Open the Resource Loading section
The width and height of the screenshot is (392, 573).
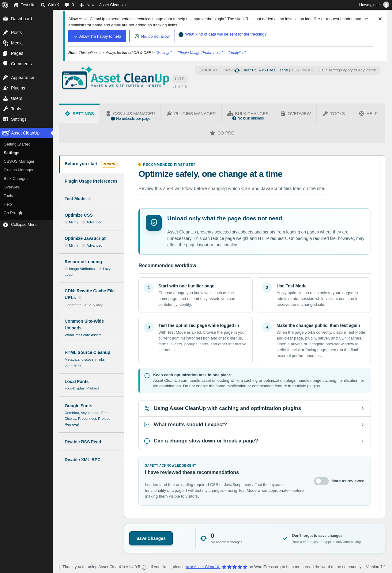[92, 268]
